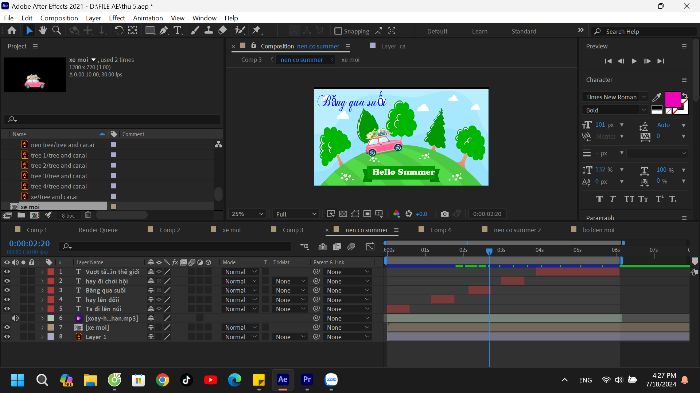This screenshot has width=700, height=393.
Task: Toggle visibility of the top text layer 1
Action: (x=7, y=272)
